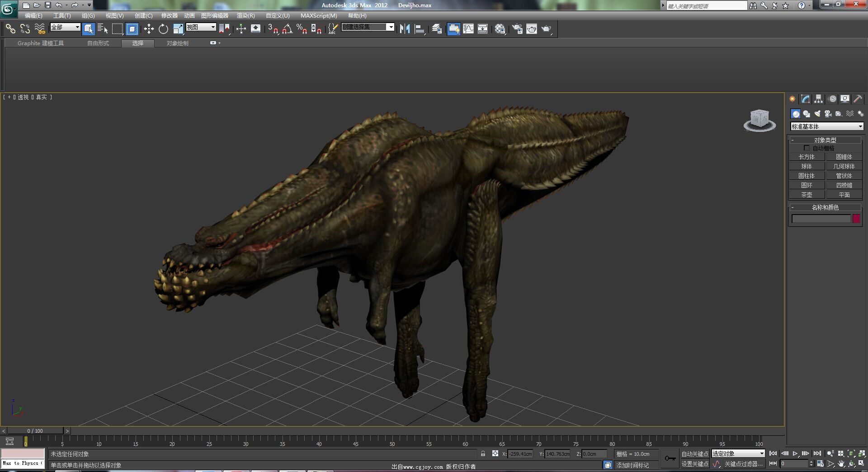Viewport: 868px width, 472px height.
Task: Select the Rotate tool
Action: pos(163,29)
